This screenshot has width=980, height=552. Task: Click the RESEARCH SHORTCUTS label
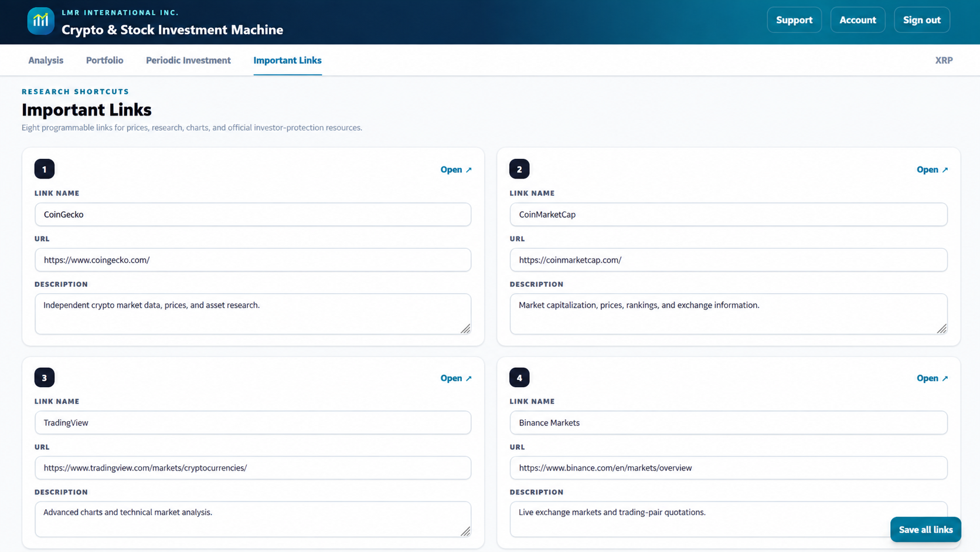76,92
